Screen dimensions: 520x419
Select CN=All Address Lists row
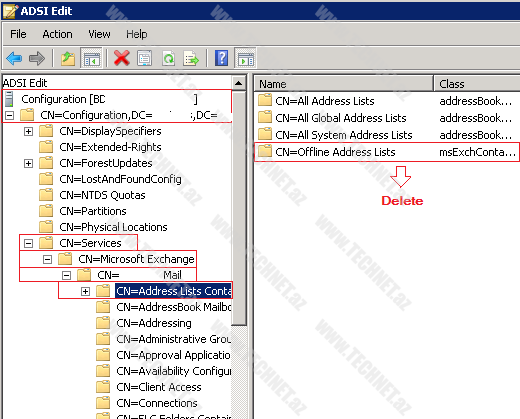pos(387,101)
